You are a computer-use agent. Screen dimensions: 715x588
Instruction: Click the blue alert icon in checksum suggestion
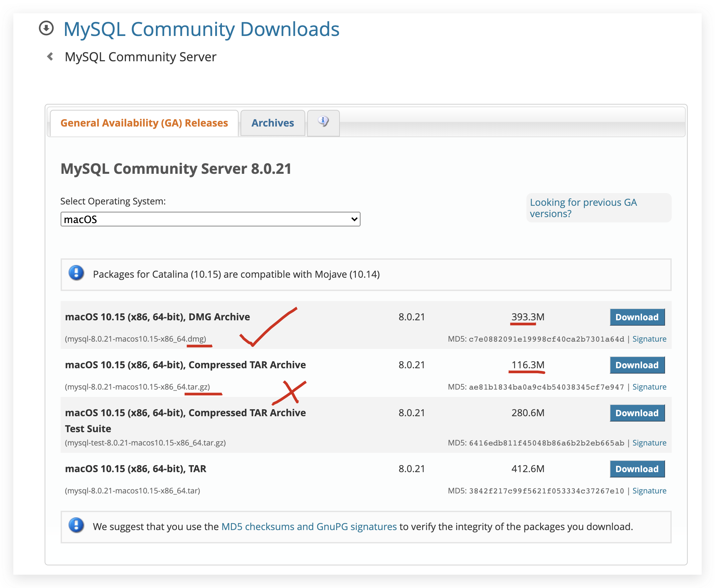(x=76, y=526)
